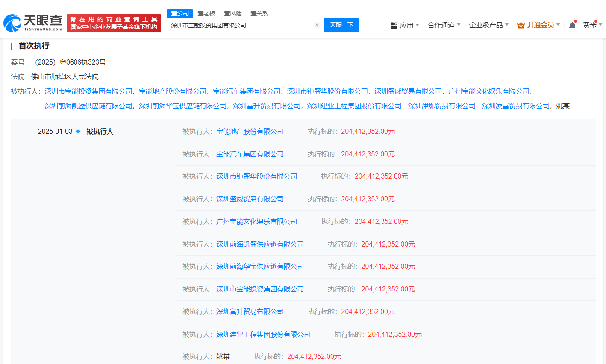Switch to the 查公司 tab
Image resolution: width=606 pixels, height=364 pixels.
180,13
